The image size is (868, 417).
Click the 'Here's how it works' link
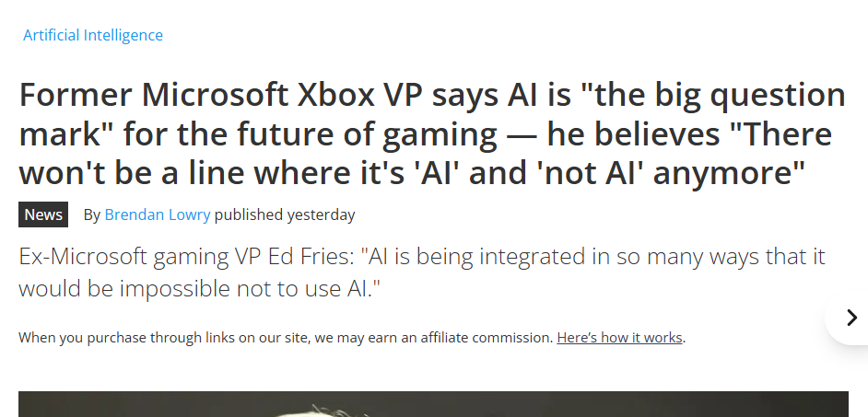pyautogui.click(x=619, y=337)
